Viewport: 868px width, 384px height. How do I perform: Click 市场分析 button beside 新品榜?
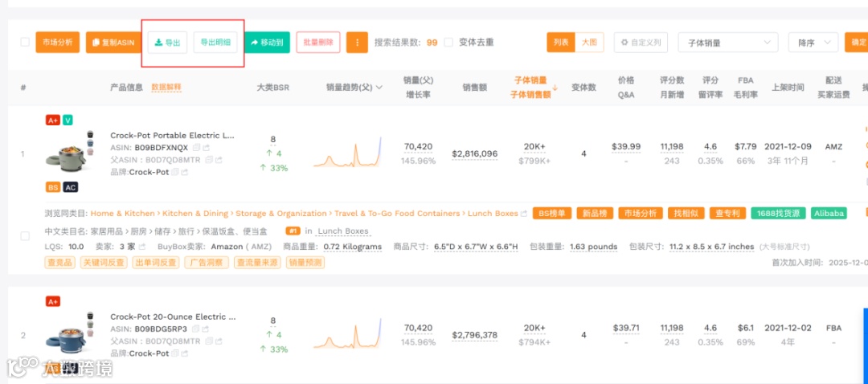click(x=640, y=214)
